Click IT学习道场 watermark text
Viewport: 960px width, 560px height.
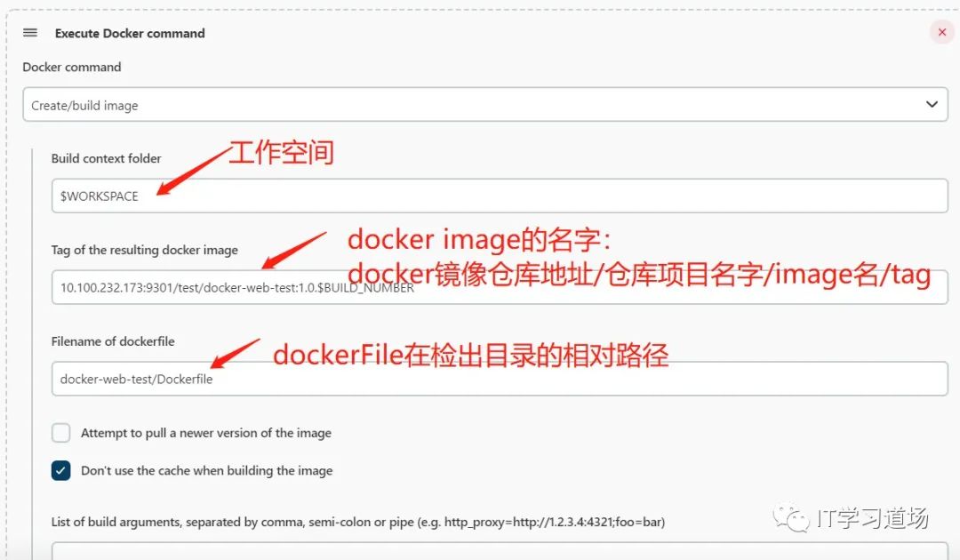pos(871,518)
